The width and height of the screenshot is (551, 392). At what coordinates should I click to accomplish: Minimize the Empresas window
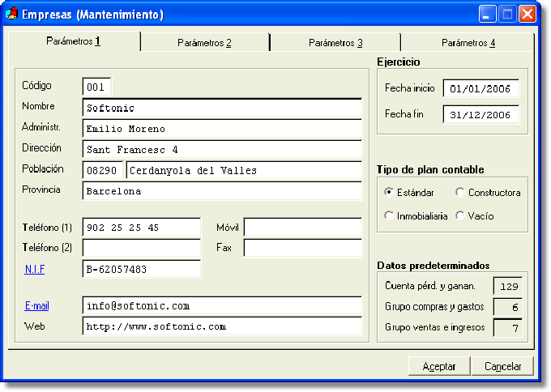tap(487, 14)
